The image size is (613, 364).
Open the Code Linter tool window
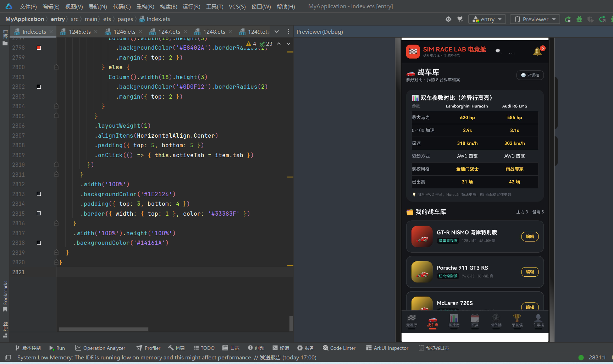(x=339, y=348)
